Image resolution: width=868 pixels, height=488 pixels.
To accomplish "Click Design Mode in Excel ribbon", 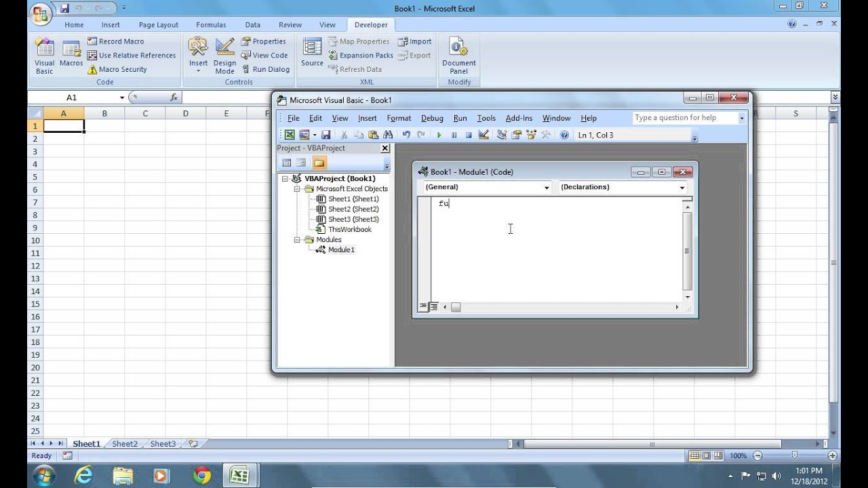I will pyautogui.click(x=224, y=56).
